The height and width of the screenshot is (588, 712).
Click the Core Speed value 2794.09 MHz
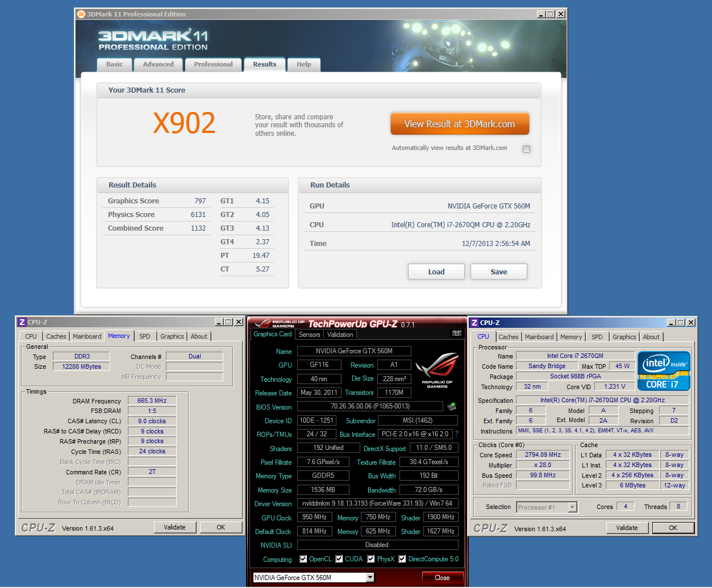[x=543, y=454]
